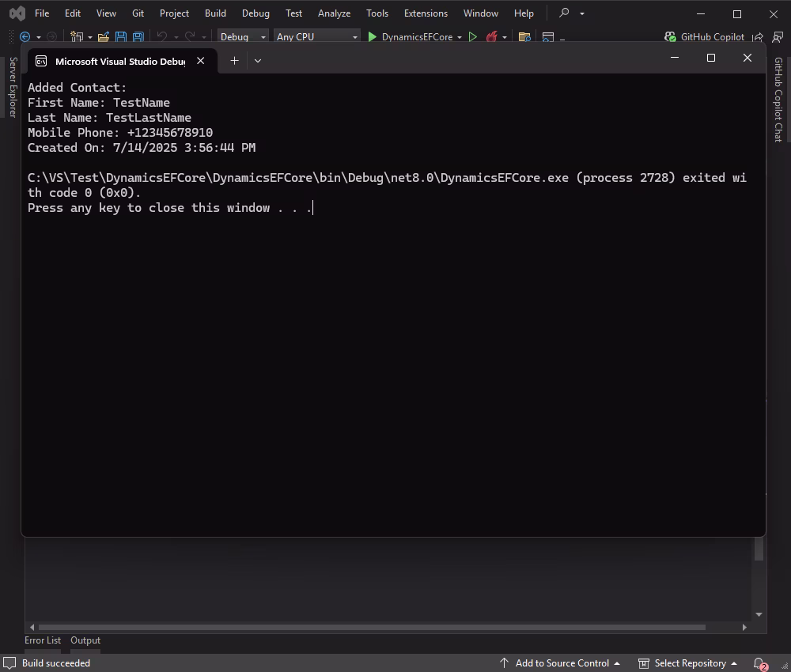Click Select Repository button
Viewport: 791px width, 672px height.
point(687,663)
